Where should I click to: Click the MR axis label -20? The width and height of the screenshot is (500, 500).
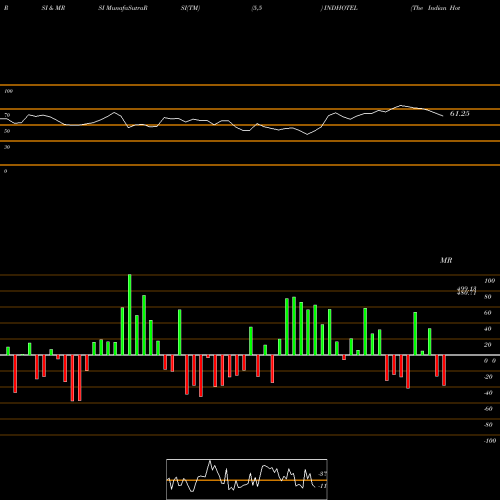(x=488, y=377)
